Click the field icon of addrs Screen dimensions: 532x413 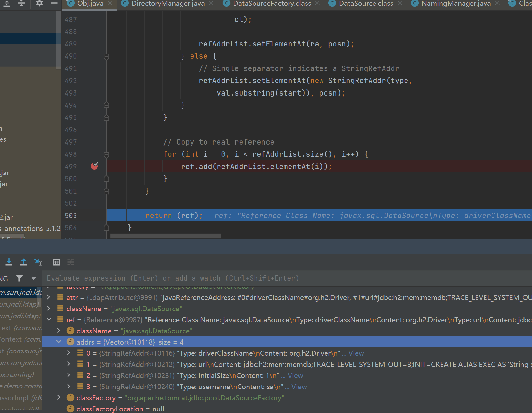[x=70, y=342]
